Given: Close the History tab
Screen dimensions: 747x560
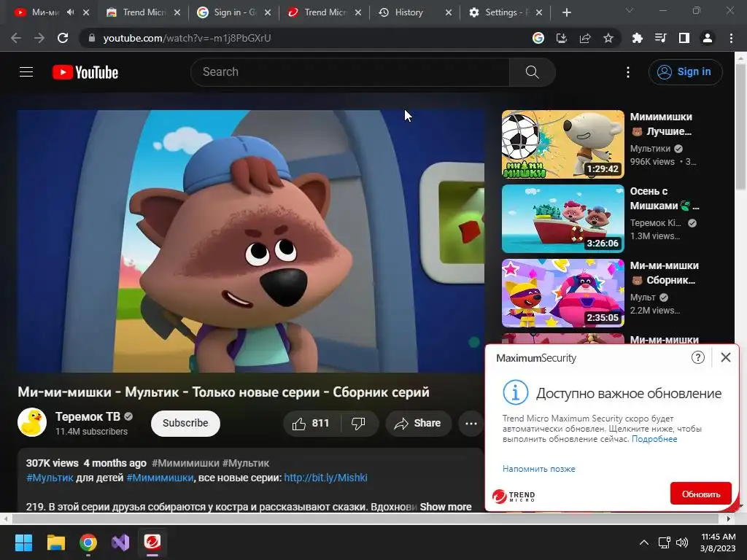Looking at the screenshot, I should 449,12.
